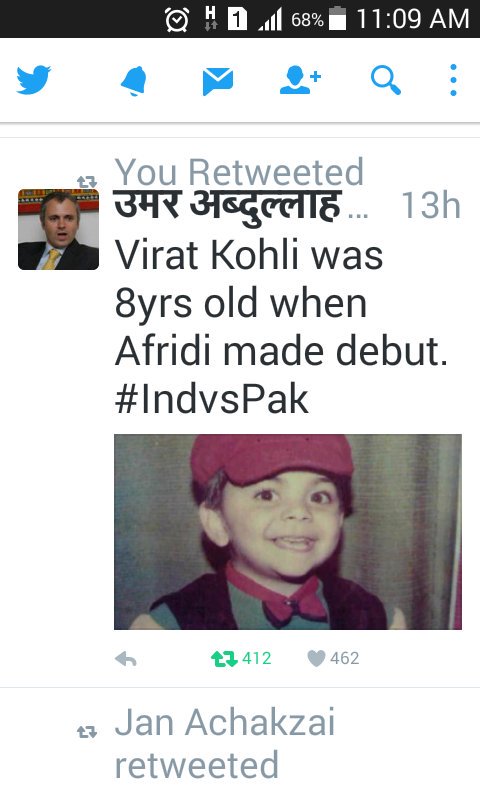This screenshot has width=480, height=800.
Task: Open Jan Achakzai retweeted label
Action: point(224,744)
